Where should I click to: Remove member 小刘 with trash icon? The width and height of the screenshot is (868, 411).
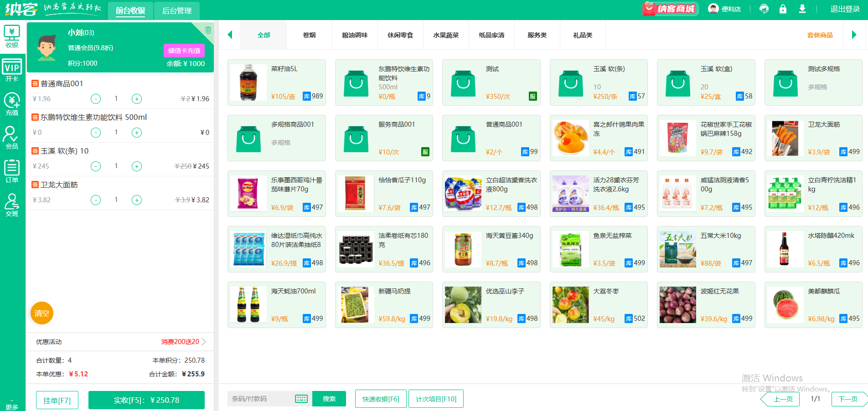[x=208, y=30]
